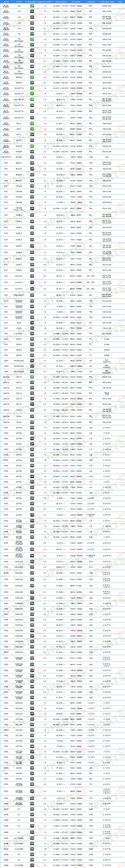Click the Rodzaj paliwa column header

pyautogui.click(x=31, y=2)
